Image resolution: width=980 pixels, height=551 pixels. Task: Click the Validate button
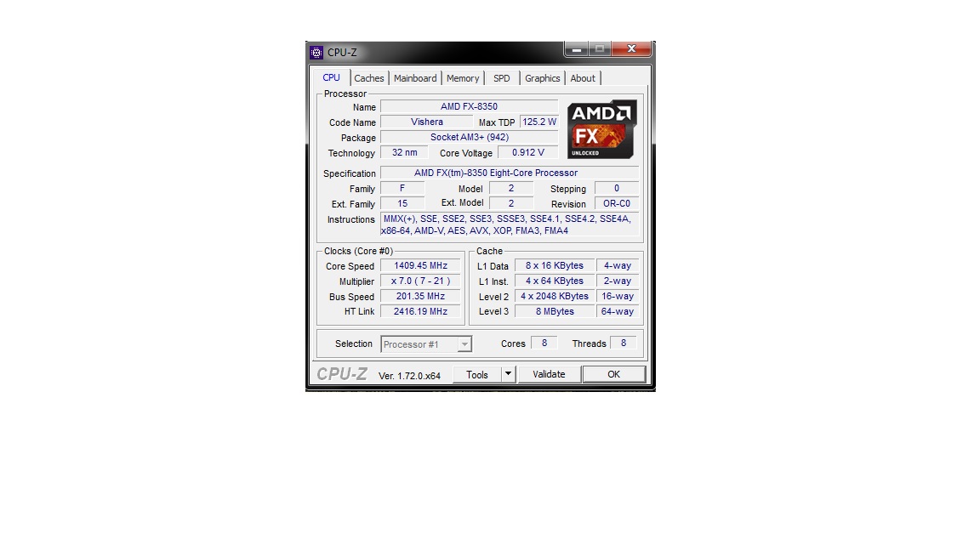click(549, 374)
